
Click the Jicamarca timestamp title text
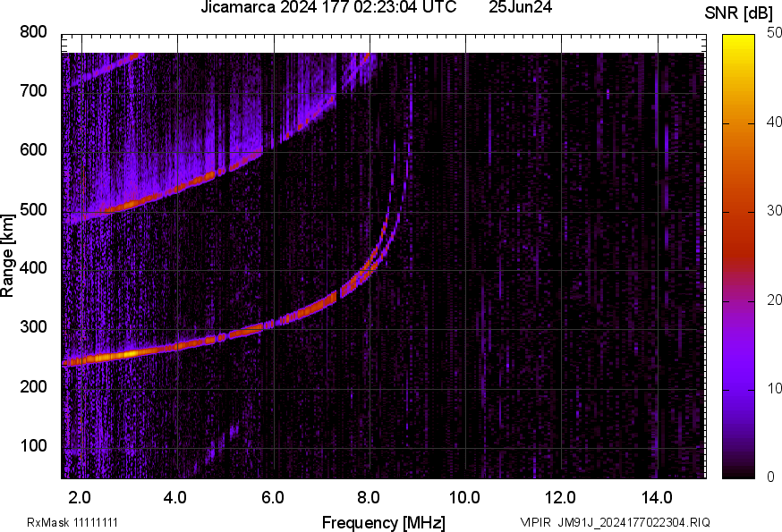[x=328, y=7]
